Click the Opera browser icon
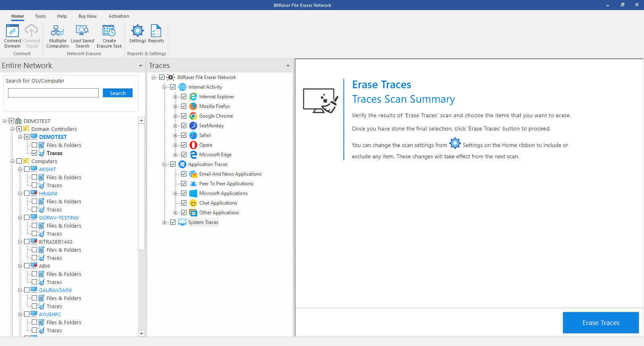The height and width of the screenshot is (346, 644). [193, 145]
